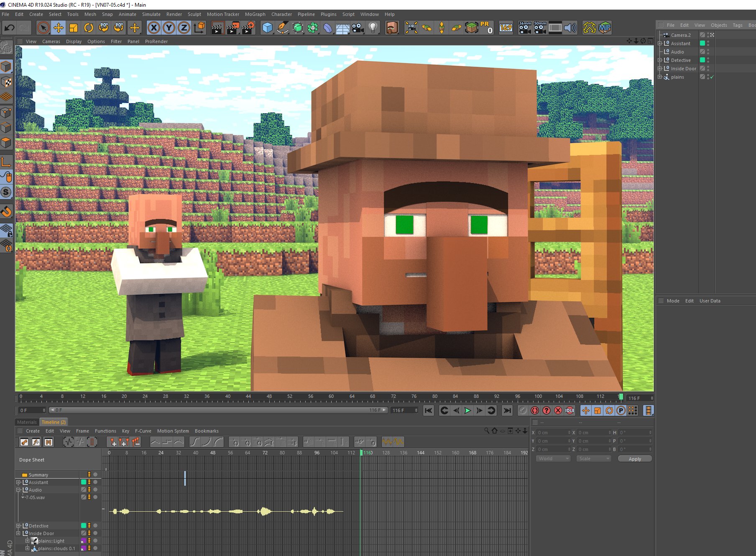Screen dimensions: 756x556
Task: Open the World coordinate dropdown
Action: coord(553,459)
